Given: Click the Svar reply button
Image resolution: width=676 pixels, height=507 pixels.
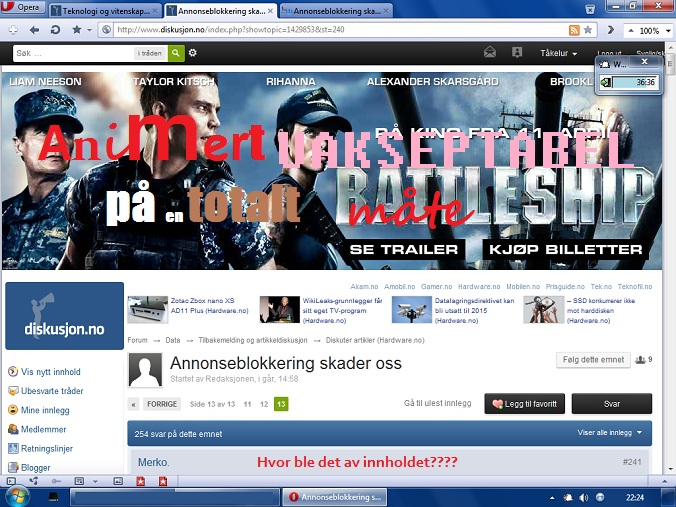Looking at the screenshot, I should pos(612,404).
